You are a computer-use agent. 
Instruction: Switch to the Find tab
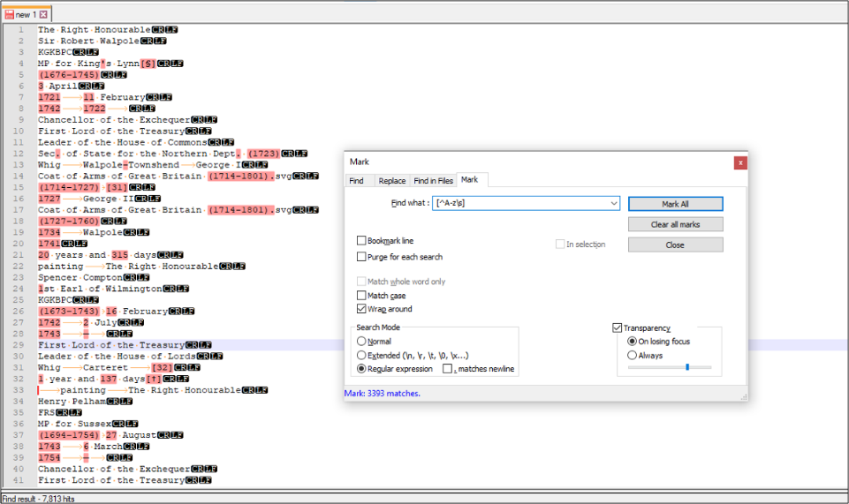point(356,181)
